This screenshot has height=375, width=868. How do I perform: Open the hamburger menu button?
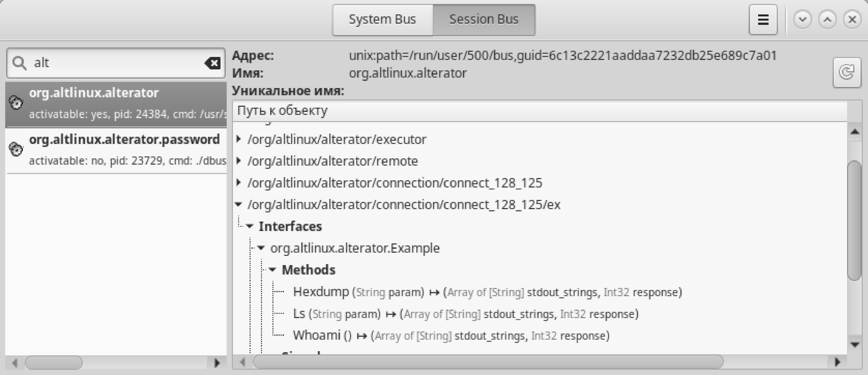pyautogui.click(x=763, y=20)
